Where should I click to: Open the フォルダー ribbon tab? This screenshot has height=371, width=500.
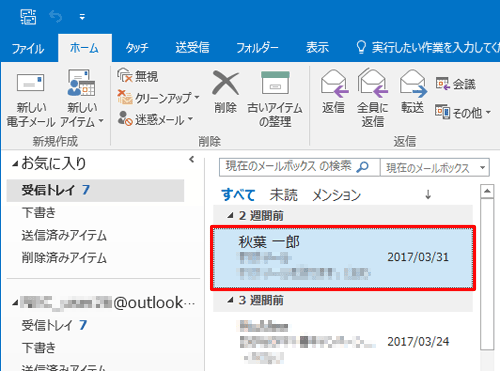[257, 48]
